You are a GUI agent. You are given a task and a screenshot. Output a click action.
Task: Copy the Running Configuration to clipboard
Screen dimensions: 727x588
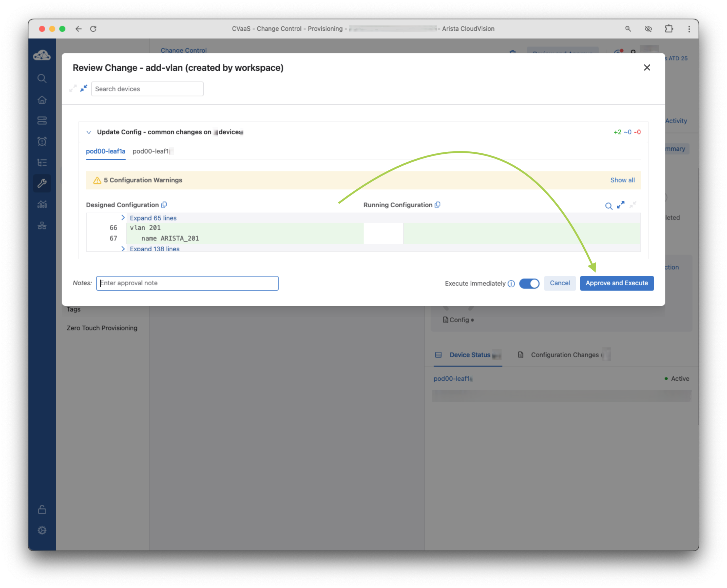437,205
